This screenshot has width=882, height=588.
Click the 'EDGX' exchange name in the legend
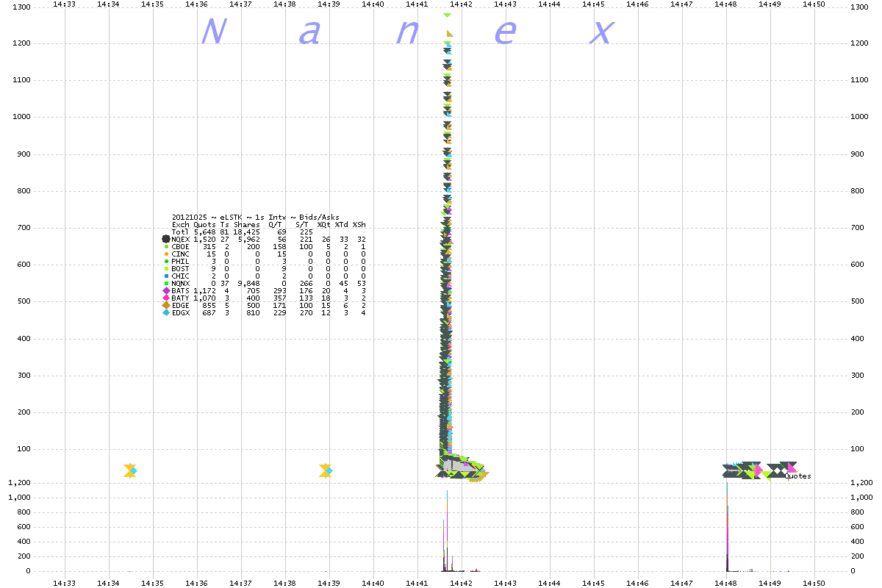pyautogui.click(x=180, y=313)
